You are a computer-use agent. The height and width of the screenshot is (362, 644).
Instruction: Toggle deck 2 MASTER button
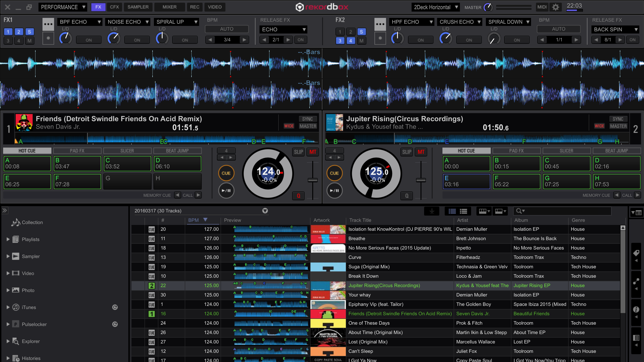618,126
